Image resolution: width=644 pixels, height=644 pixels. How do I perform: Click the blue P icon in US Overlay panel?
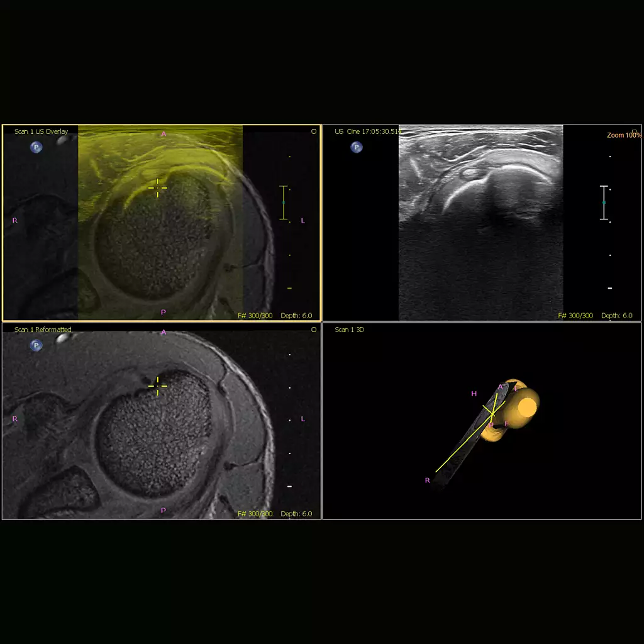click(x=36, y=147)
